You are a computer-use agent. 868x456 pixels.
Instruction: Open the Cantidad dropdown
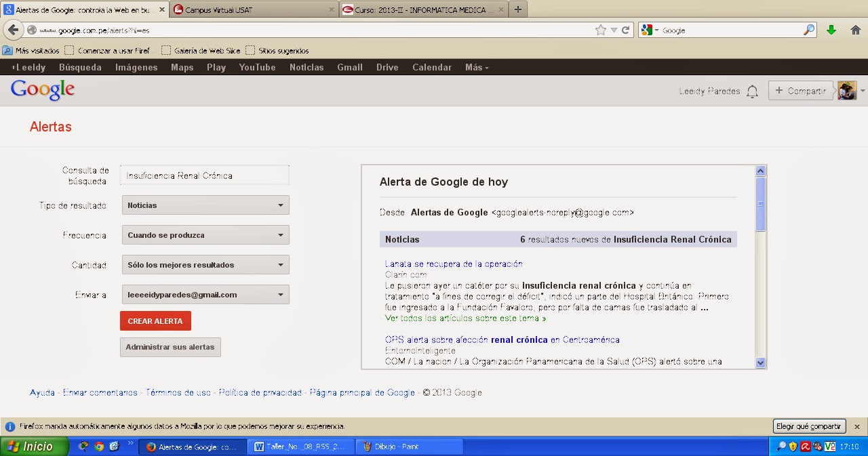(205, 265)
